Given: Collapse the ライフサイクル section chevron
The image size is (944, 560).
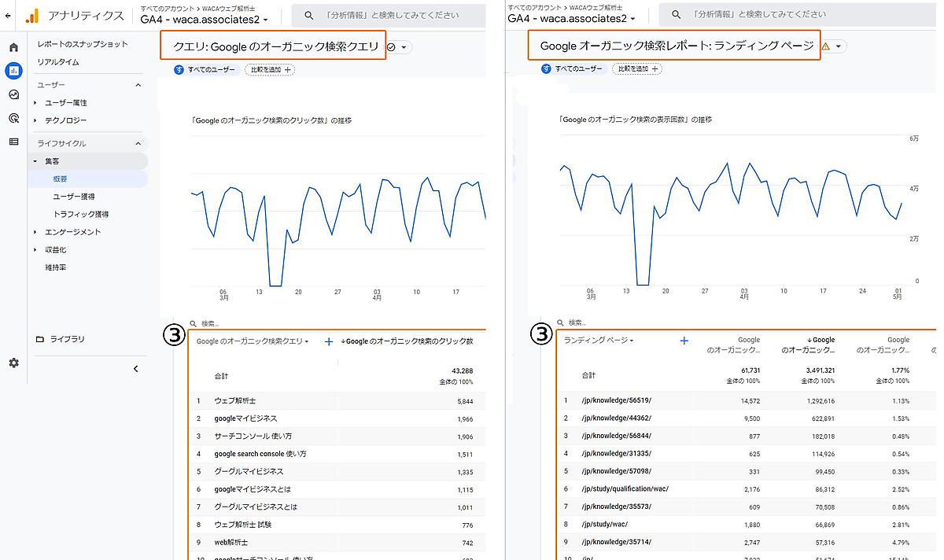Looking at the screenshot, I should point(138,143).
